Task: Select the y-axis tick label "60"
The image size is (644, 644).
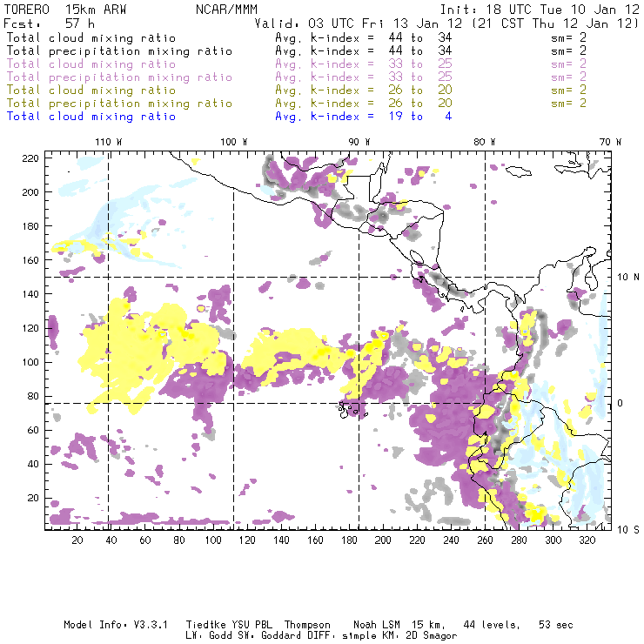Action: (33, 430)
